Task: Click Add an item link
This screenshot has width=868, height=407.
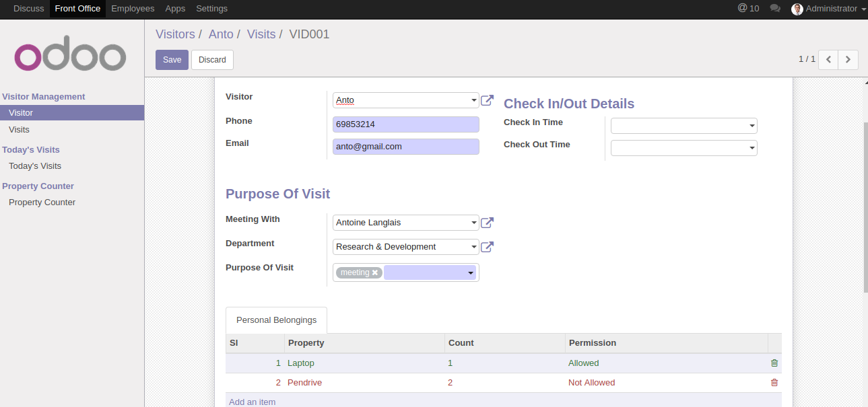Action: pyautogui.click(x=252, y=402)
